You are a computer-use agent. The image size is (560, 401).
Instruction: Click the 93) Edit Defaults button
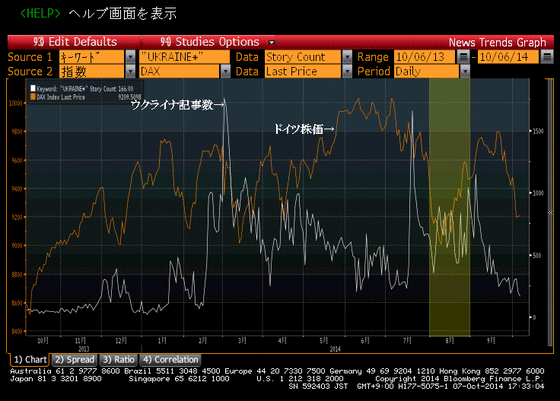75,42
